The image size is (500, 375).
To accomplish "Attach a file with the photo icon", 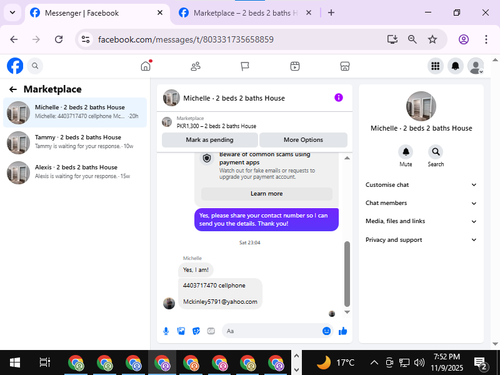I will coord(181,331).
